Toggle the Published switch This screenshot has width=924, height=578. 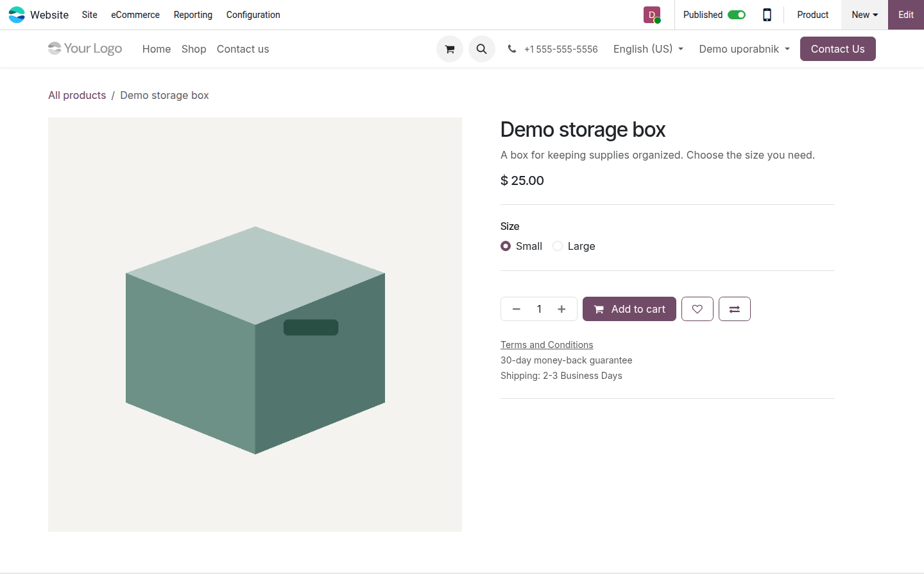pos(737,15)
